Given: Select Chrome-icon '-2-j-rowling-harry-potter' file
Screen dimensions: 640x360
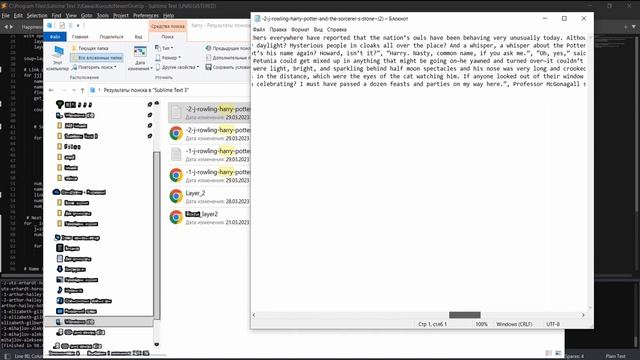Looking at the screenshot, I should pos(176,133).
